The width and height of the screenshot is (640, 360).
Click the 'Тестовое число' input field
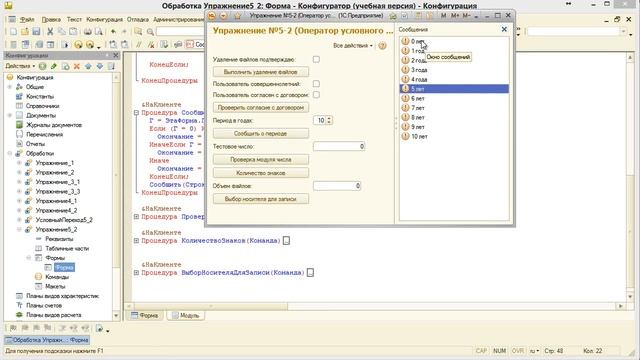point(339,147)
